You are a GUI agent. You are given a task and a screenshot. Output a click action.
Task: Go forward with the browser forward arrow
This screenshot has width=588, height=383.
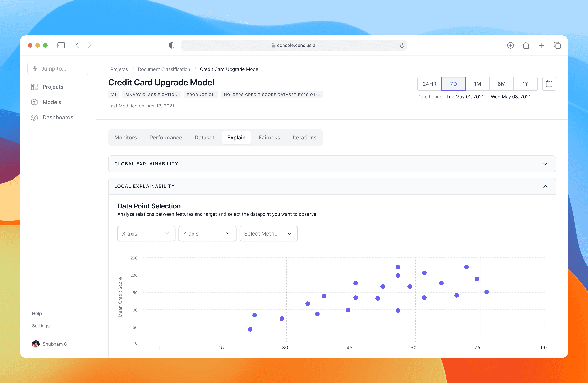(90, 45)
